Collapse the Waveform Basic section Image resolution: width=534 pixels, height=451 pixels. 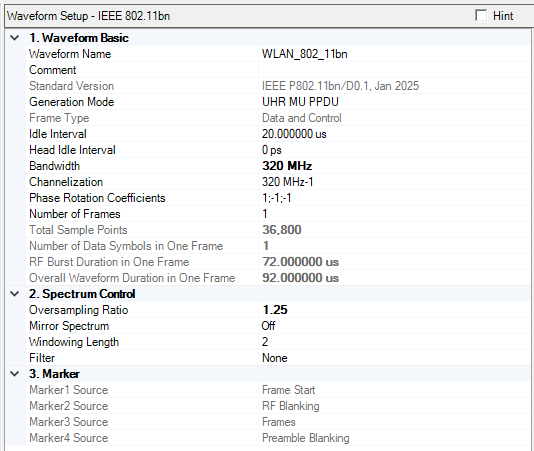pyautogui.click(x=15, y=38)
